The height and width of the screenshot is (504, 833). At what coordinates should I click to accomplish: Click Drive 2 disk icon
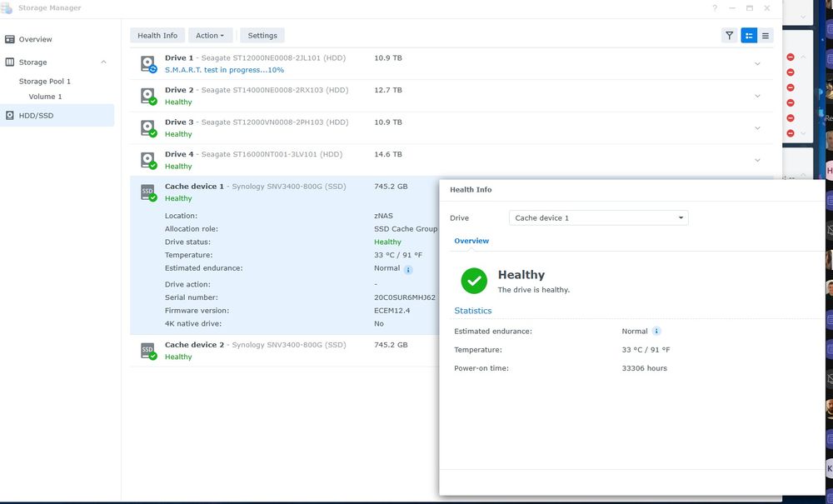point(148,96)
